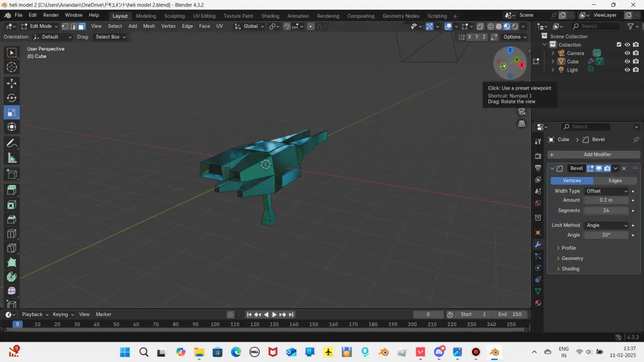Switch to UV Editing workspace tab
Screen dimensions: 644x362
click(204, 16)
